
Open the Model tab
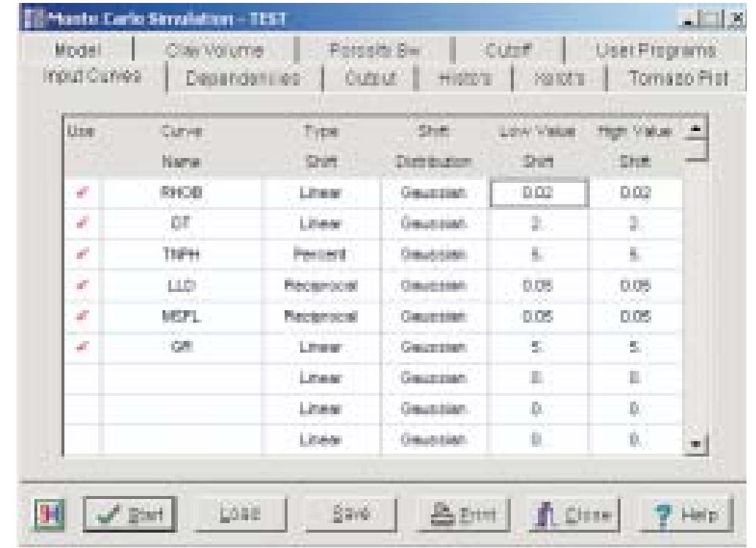pyautogui.click(x=78, y=50)
